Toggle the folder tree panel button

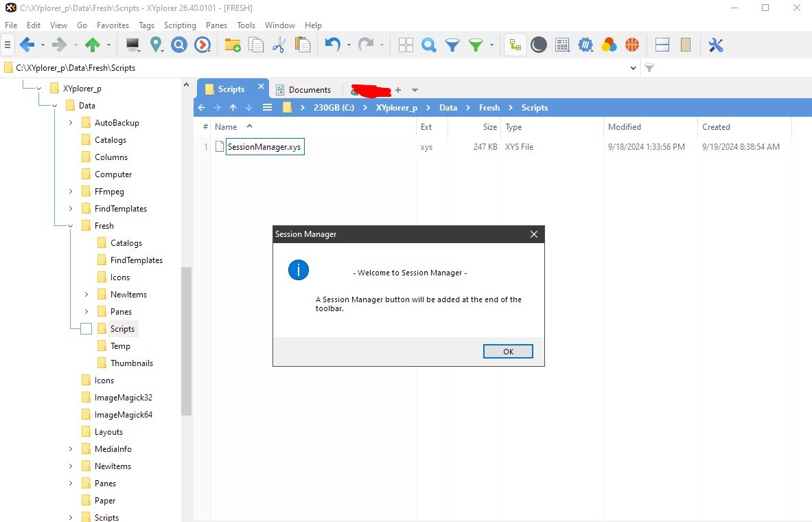coord(515,45)
